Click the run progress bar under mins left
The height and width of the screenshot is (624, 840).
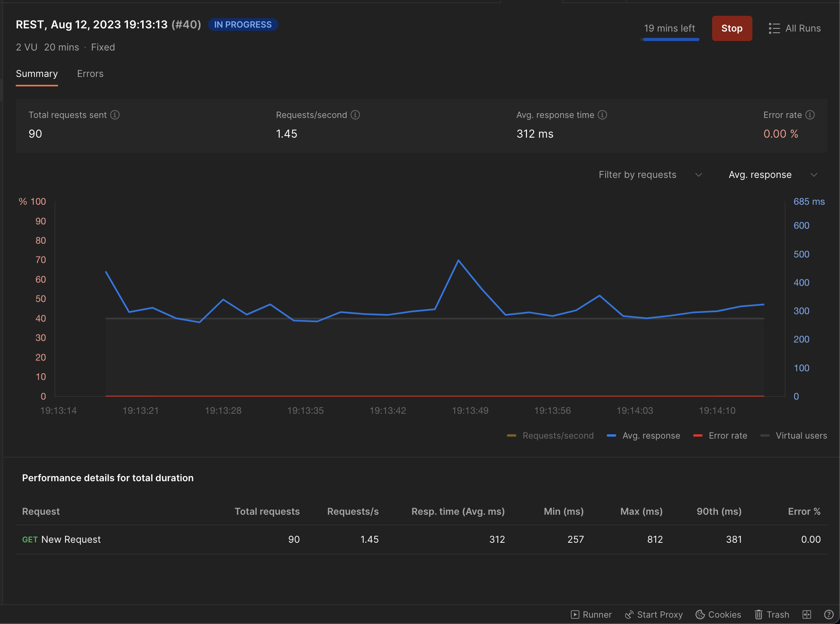tap(671, 39)
